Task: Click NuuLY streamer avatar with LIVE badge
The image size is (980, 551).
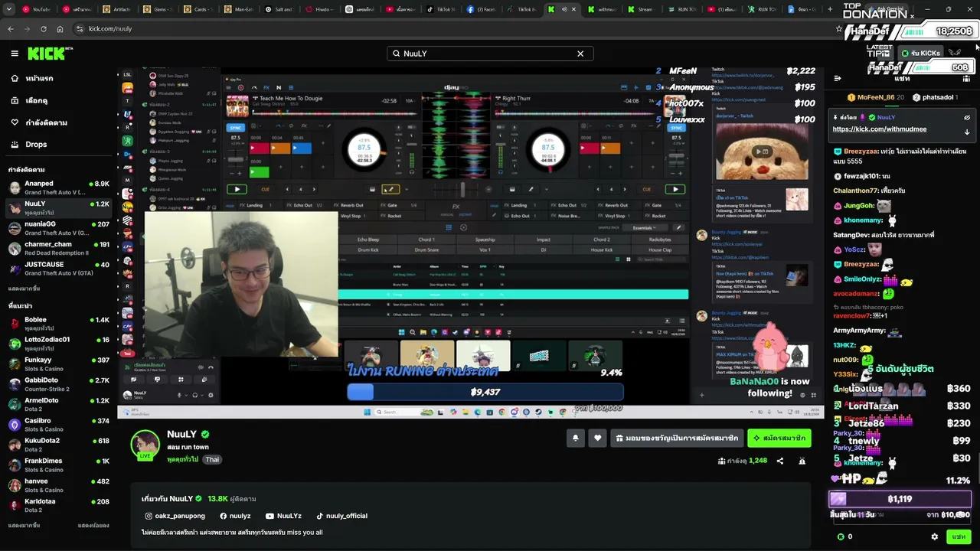Action: pos(145,445)
